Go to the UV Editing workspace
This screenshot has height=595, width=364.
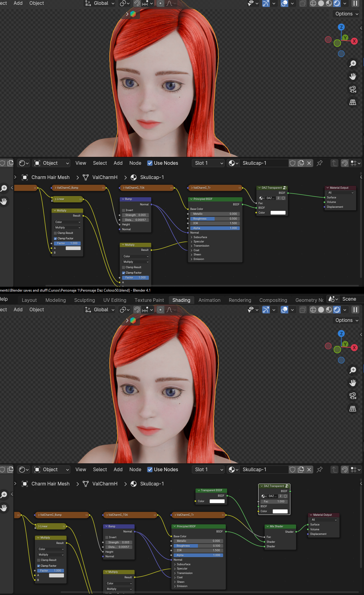click(x=115, y=300)
